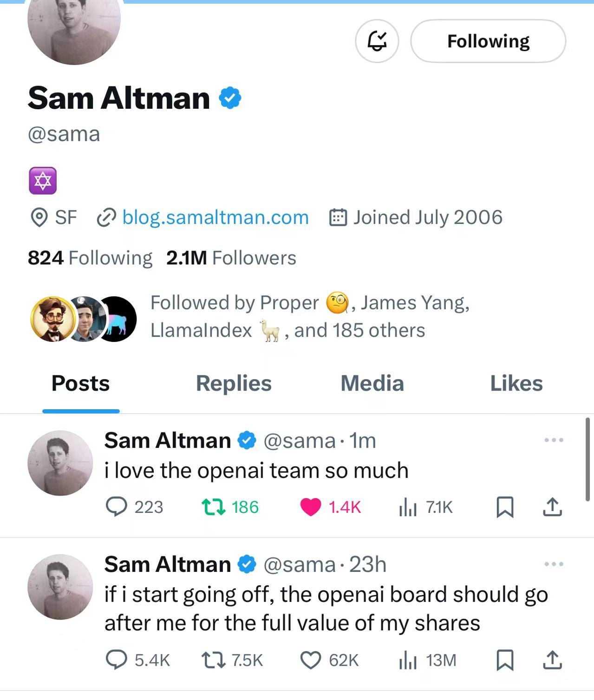Viewport: 594px width, 700px height.
Task: Share the 23h-old post
Action: coord(552,660)
